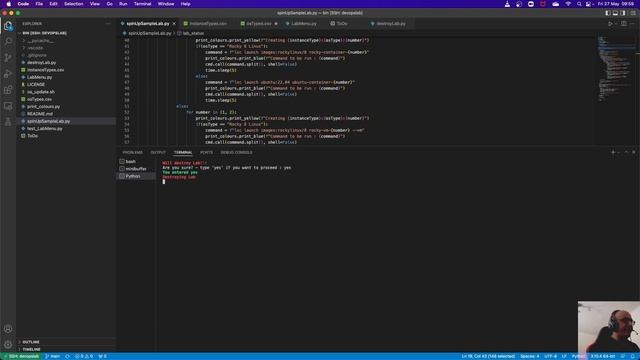Viewport: 640px width, 360px height.
Task: Open the notifications bell in the status bar
Action: pos(633,356)
